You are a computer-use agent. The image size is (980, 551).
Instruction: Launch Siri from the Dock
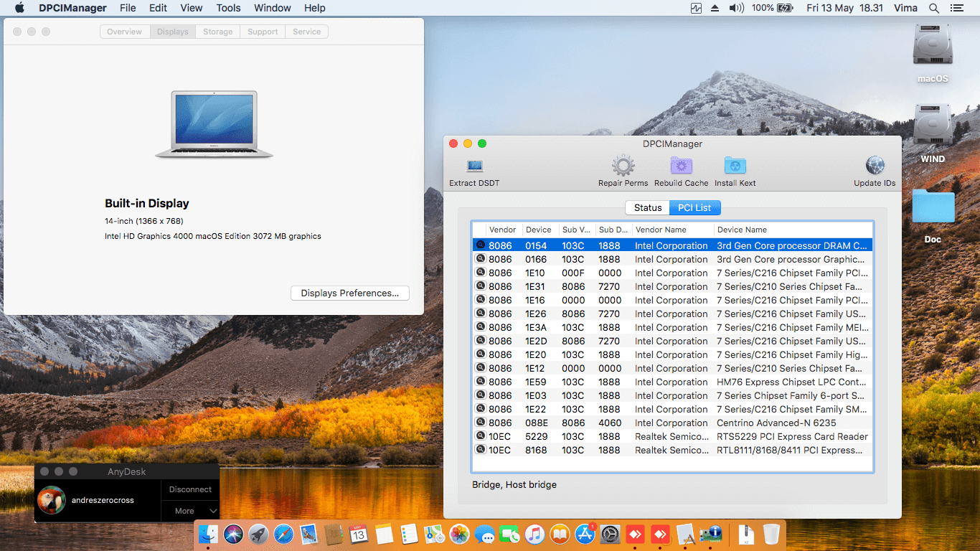(x=234, y=534)
